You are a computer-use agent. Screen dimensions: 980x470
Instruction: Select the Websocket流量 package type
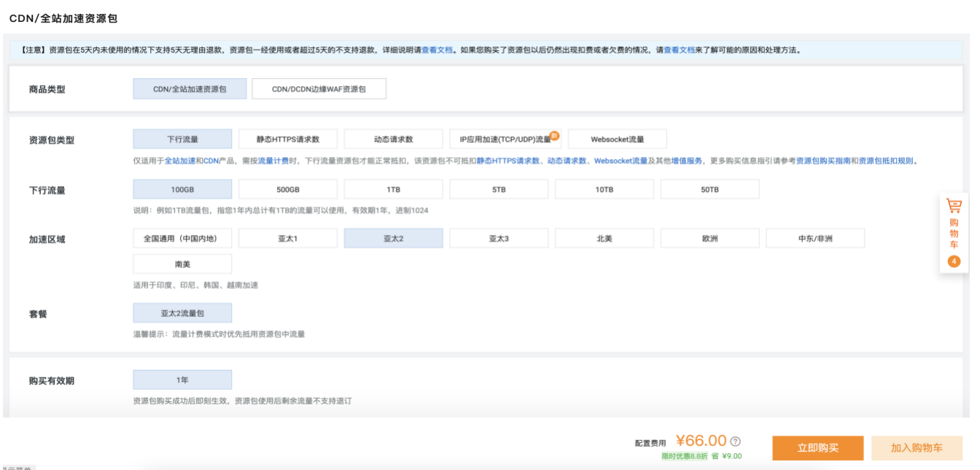[617, 139]
